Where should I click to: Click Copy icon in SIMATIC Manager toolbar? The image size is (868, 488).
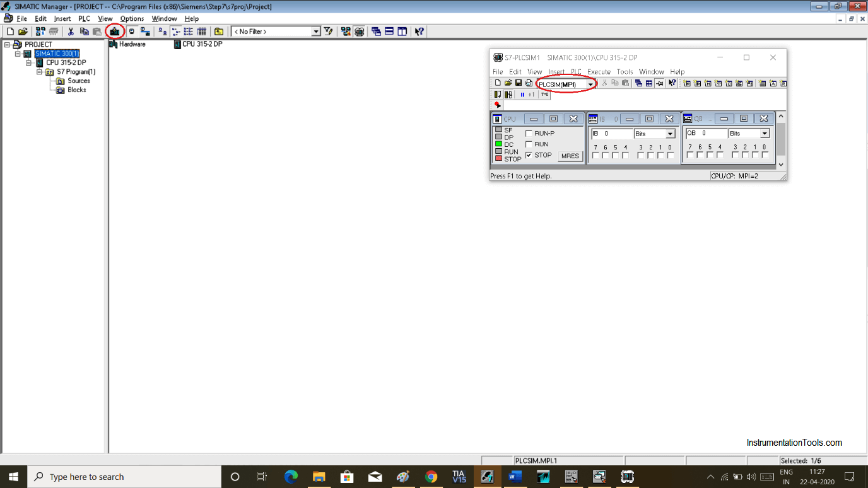pyautogui.click(x=84, y=32)
